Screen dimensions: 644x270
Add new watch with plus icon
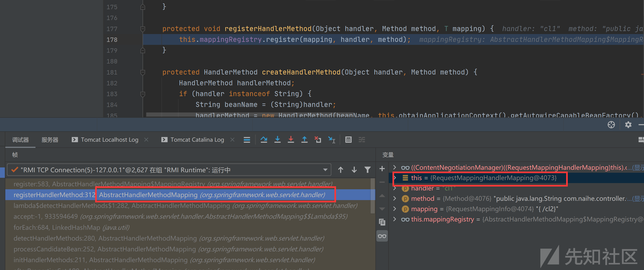tap(382, 169)
